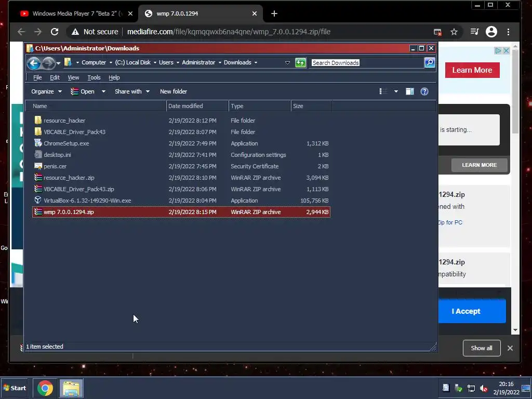The image size is (532, 399).
Task: Expand the previous locations address bar dropdown
Action: pyautogui.click(x=287, y=63)
